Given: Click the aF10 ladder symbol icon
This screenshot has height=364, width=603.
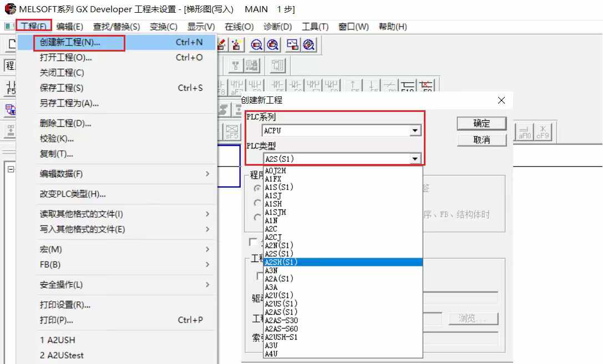Looking at the screenshot, I should coord(524,132).
